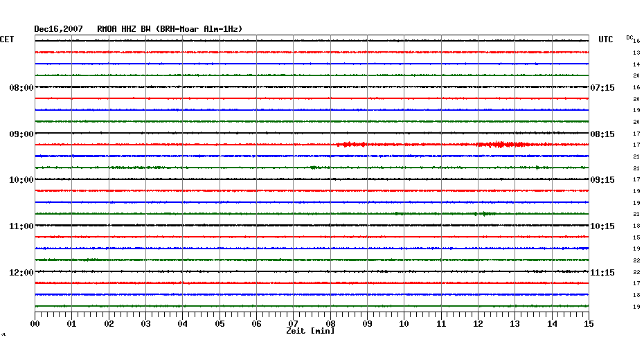Image resolution: width=644 pixels, height=342 pixels.
Task: Click minute 15 on the time axis
Action: click(588, 323)
